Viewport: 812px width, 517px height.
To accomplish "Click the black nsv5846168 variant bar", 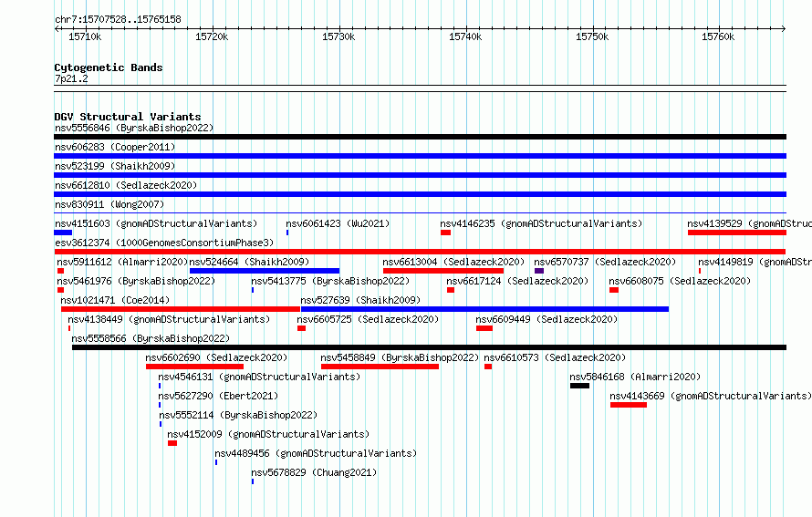I will click(x=579, y=386).
